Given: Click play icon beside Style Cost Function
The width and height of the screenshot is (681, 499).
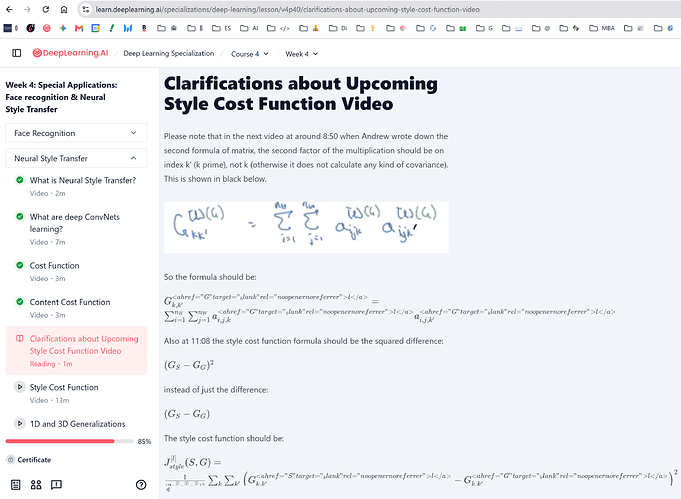Looking at the screenshot, I should click(x=20, y=387).
